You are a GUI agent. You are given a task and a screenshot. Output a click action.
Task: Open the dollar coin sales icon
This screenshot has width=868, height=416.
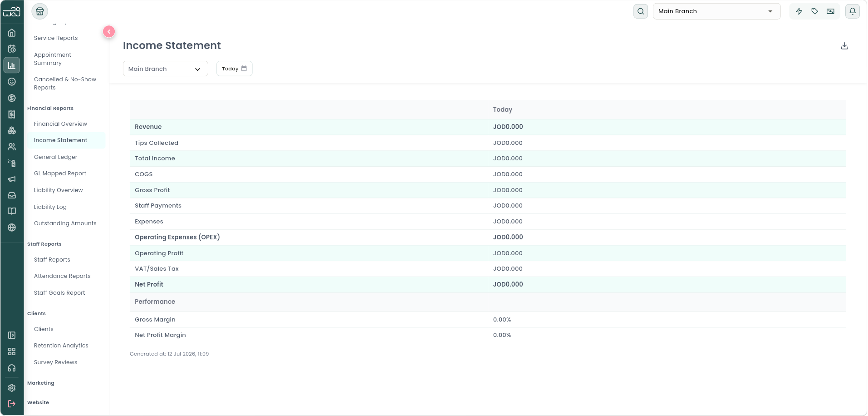pyautogui.click(x=12, y=98)
